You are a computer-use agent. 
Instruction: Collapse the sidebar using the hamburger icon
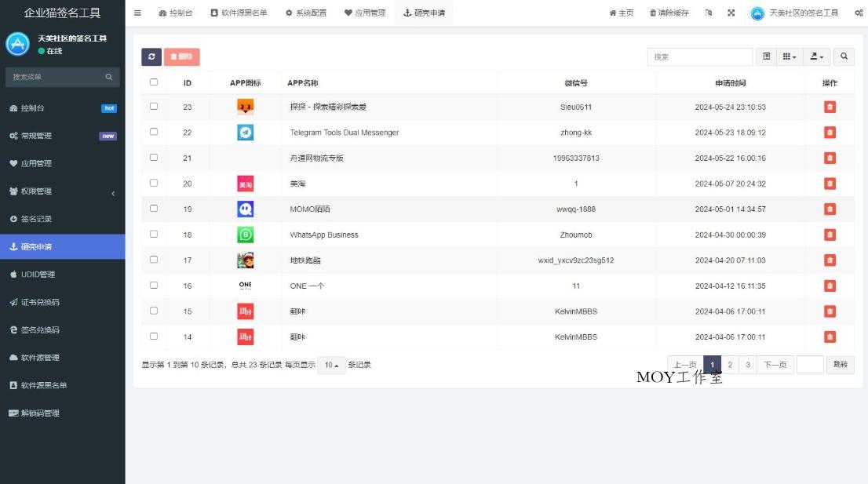pos(137,13)
